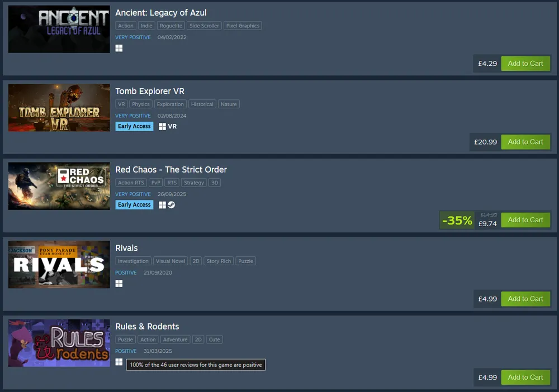This screenshot has width=559, height=392.
Task: Open Tomb Explorer VR thumbnail image
Action: point(59,108)
